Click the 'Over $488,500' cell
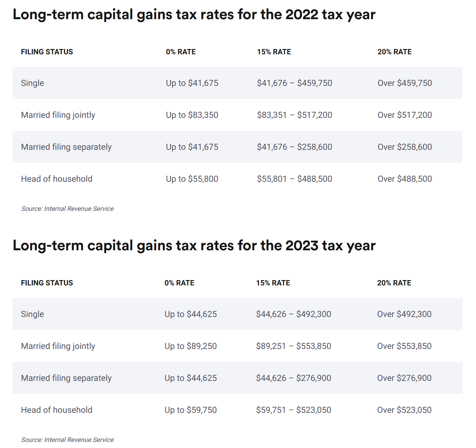Screen dimensions: 476x448 pos(405,179)
